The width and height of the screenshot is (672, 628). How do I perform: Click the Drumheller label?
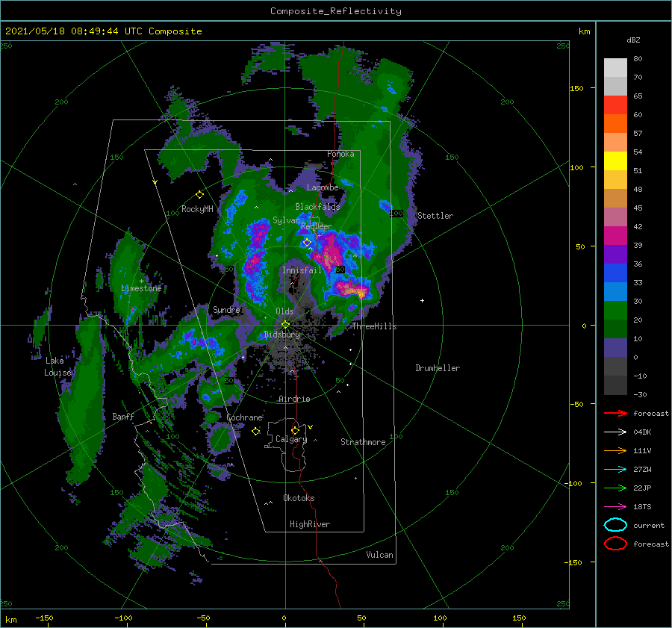(x=438, y=368)
